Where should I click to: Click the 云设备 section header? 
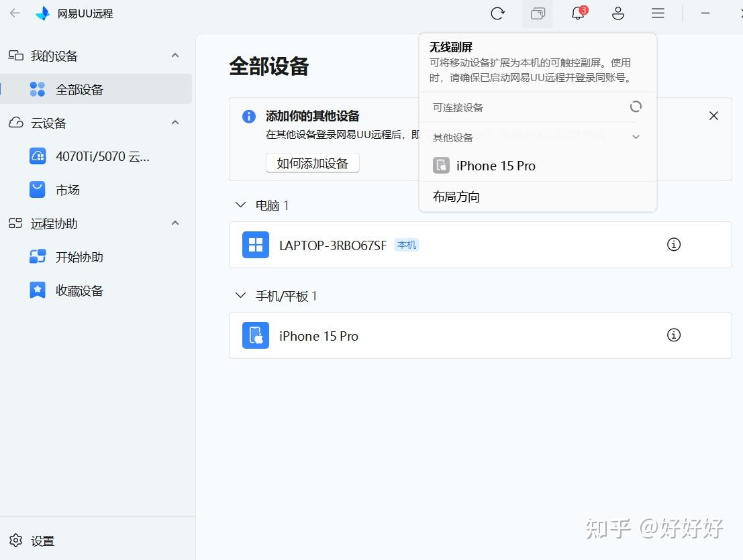(x=97, y=123)
